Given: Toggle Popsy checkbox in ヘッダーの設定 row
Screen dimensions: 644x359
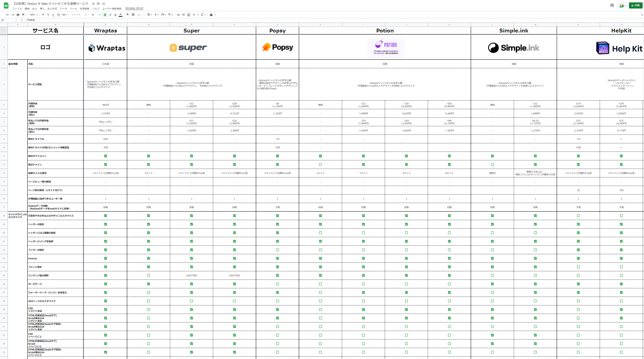Looking at the screenshot, I should tap(277, 224).
